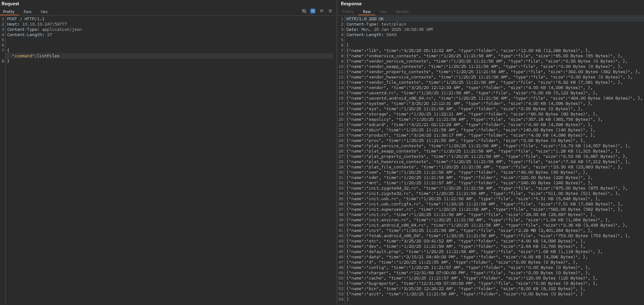Click the "sepolicy" file entry line

(475, 120)
